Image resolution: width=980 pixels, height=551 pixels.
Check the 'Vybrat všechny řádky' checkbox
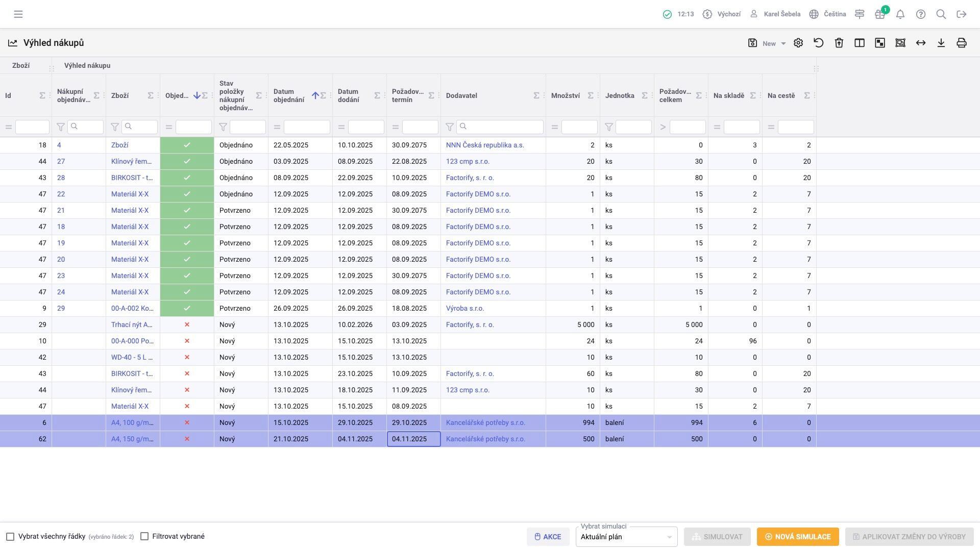(x=10, y=537)
